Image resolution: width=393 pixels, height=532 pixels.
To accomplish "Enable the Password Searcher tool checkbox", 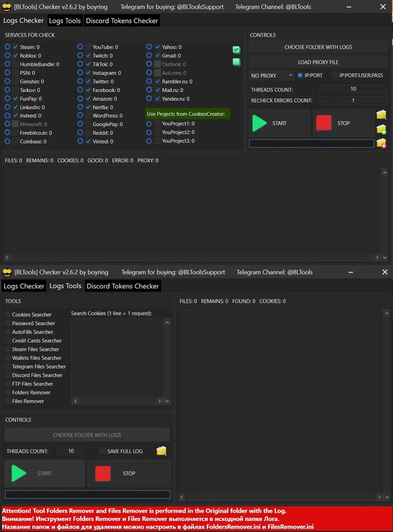I will (x=7, y=323).
